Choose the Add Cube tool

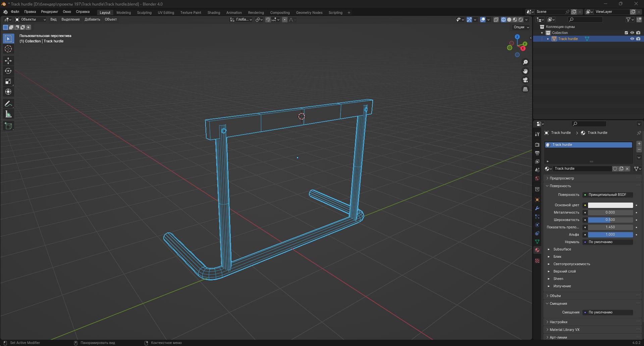pyautogui.click(x=8, y=126)
